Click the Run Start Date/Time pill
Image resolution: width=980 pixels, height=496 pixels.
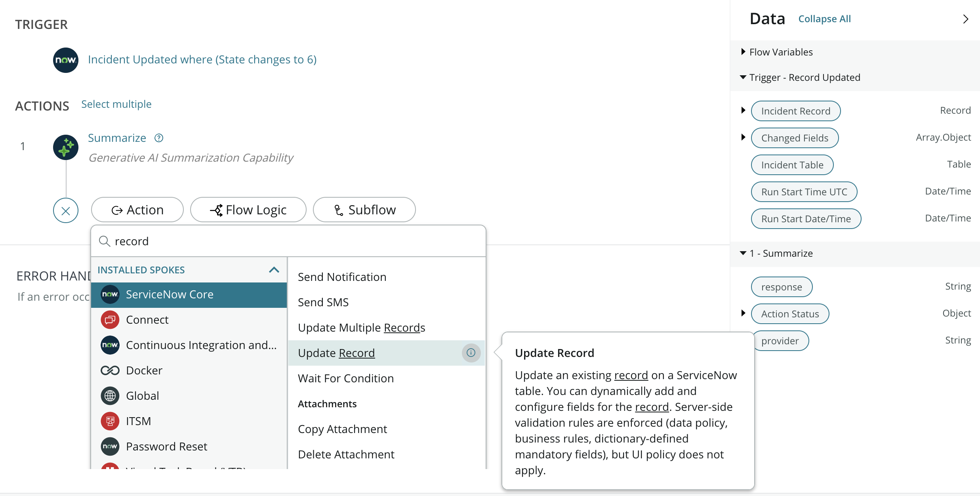click(x=806, y=219)
